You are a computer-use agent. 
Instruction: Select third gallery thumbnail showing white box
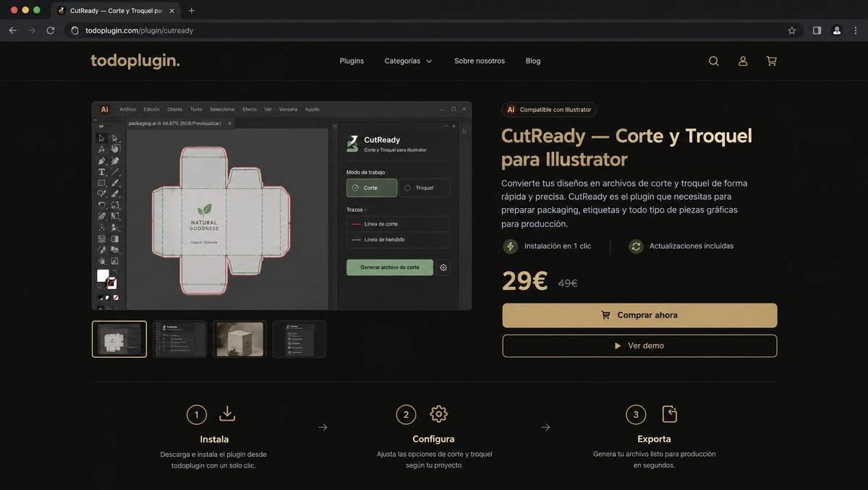tap(239, 339)
